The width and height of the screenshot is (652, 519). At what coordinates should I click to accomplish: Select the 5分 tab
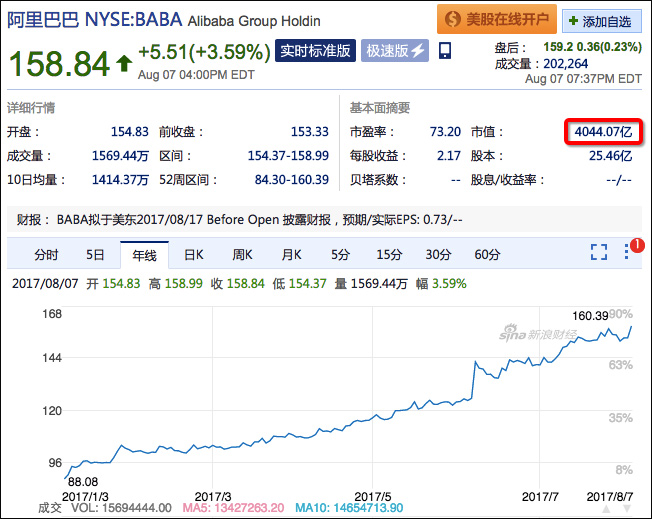point(340,254)
